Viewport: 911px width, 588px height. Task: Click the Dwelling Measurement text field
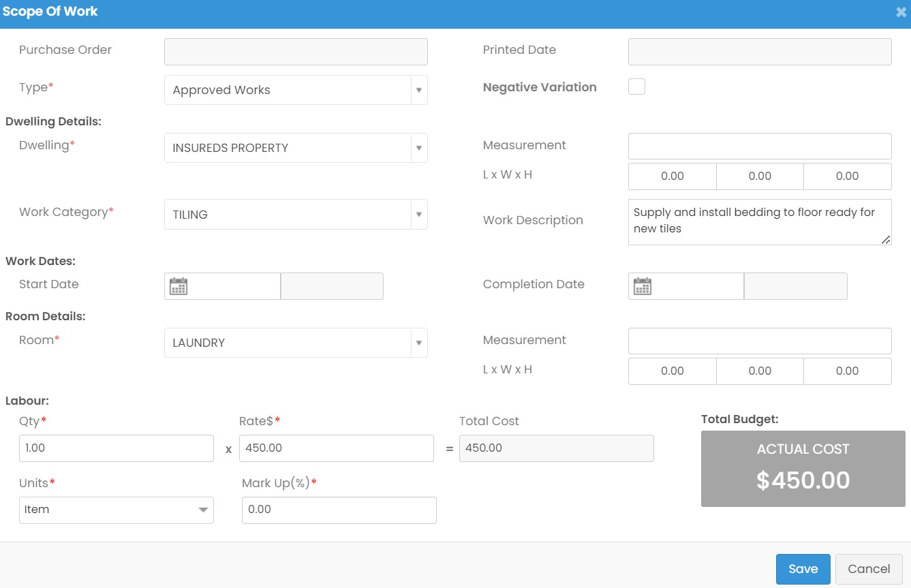pyautogui.click(x=759, y=146)
